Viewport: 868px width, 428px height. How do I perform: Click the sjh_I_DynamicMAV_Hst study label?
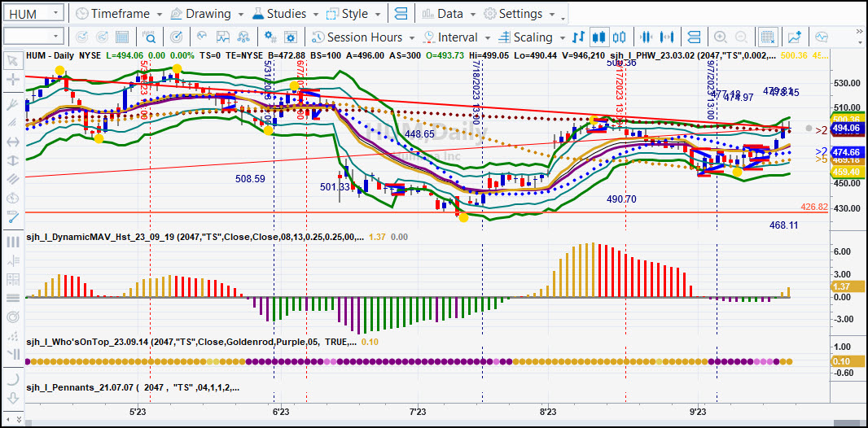[195, 237]
